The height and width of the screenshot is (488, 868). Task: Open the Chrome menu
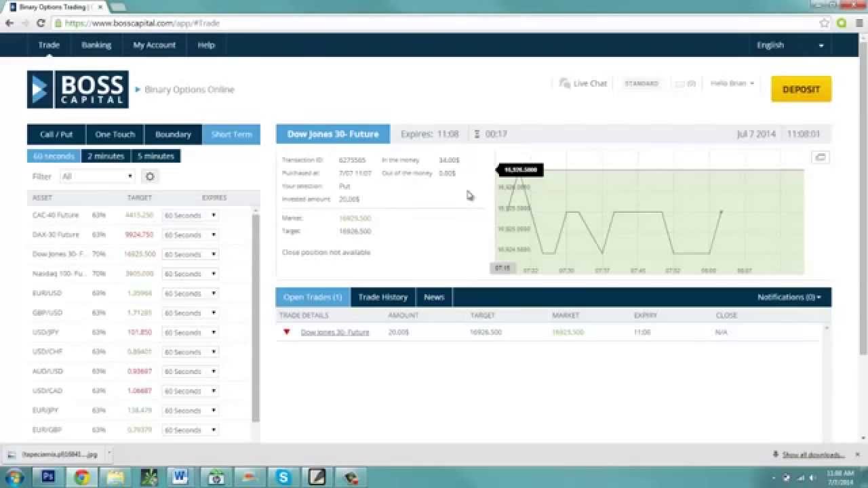pyautogui.click(x=858, y=23)
